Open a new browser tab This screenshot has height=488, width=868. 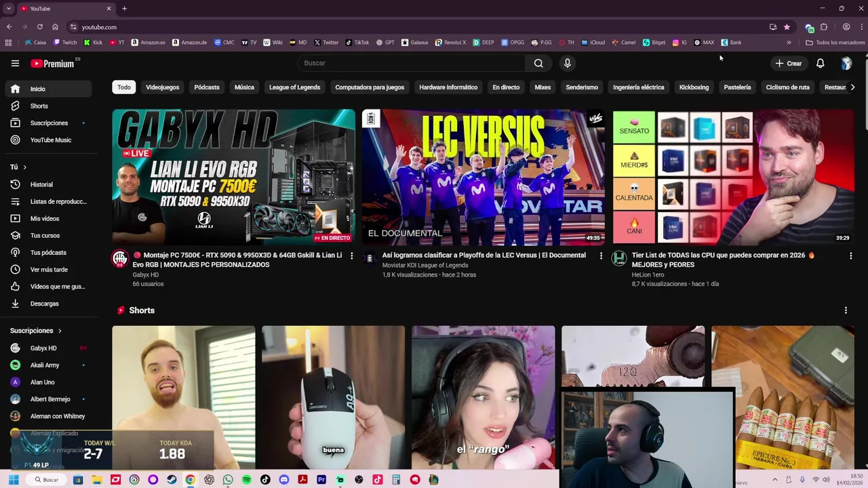tap(124, 8)
